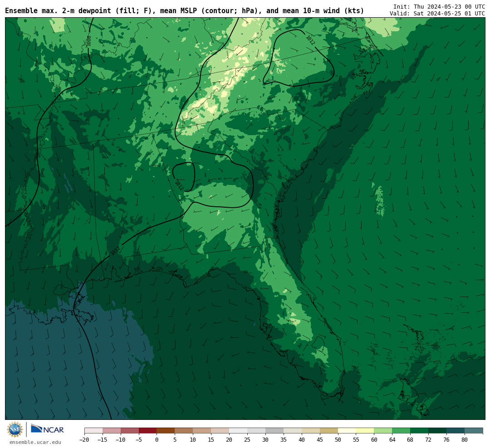Click the '50' colorbar tick label

(338, 439)
